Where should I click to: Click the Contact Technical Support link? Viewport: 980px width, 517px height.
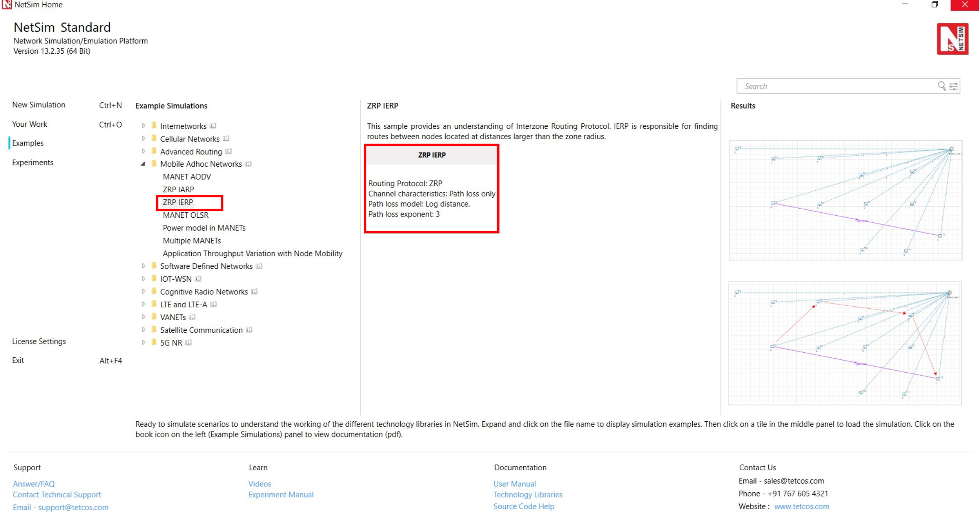pos(57,495)
